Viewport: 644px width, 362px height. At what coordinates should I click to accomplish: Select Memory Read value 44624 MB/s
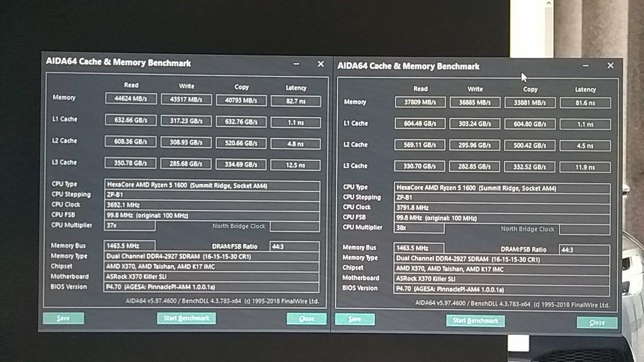pyautogui.click(x=131, y=99)
